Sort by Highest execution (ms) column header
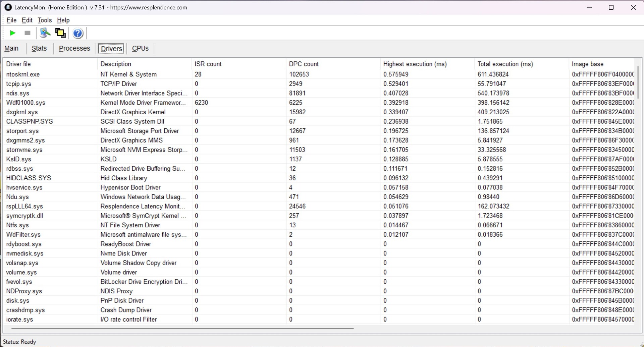The image size is (644, 347). [415, 64]
